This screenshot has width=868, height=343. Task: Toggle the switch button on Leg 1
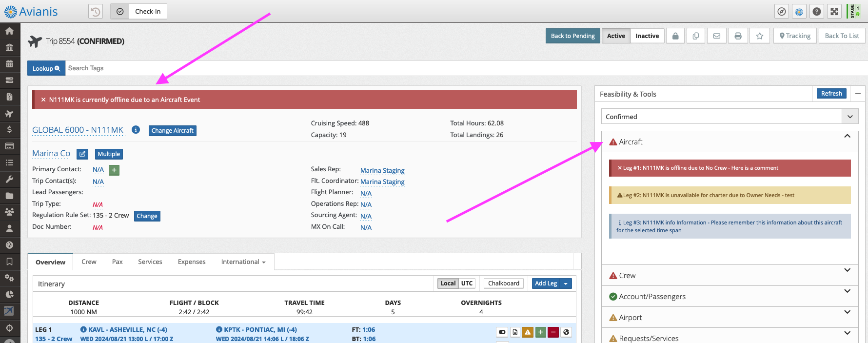click(x=502, y=332)
